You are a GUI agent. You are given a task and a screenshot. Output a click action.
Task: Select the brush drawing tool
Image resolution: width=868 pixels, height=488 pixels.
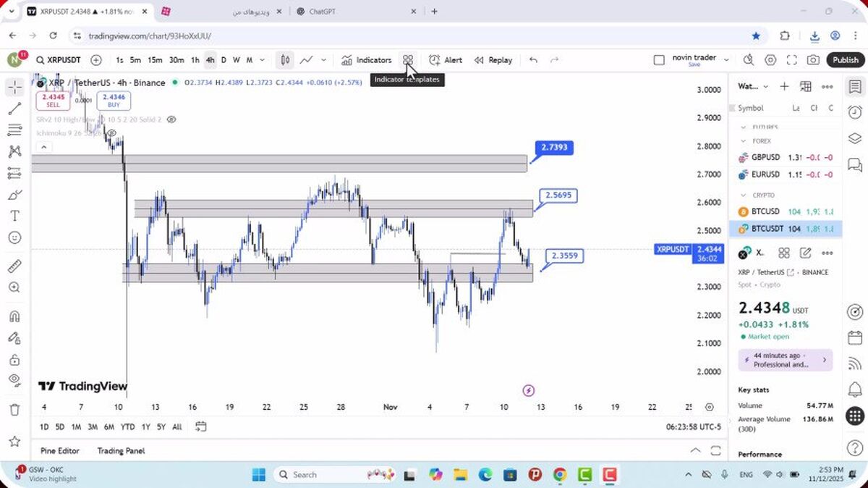pyautogui.click(x=14, y=195)
